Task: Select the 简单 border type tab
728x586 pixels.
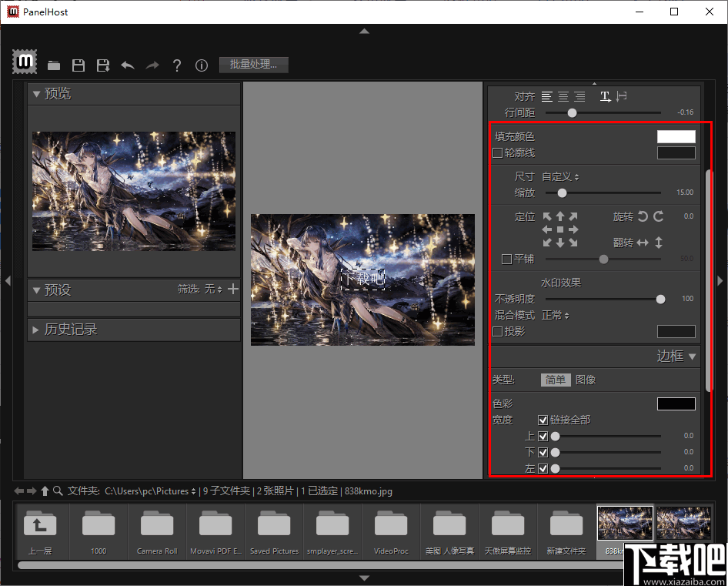Action: click(556, 380)
